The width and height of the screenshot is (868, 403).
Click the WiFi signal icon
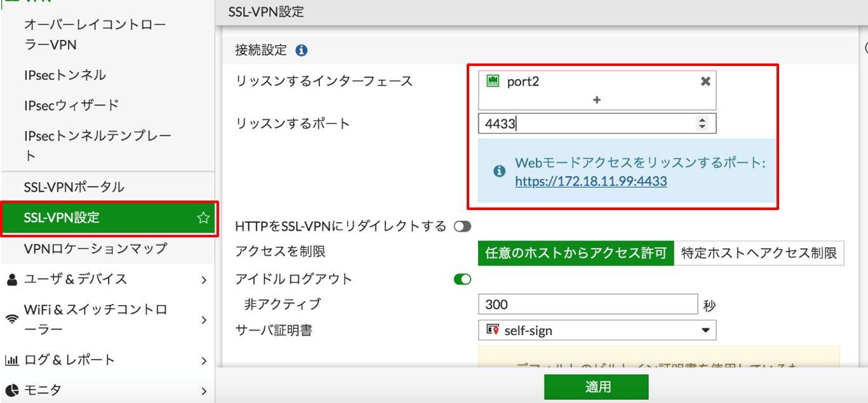click(11, 320)
